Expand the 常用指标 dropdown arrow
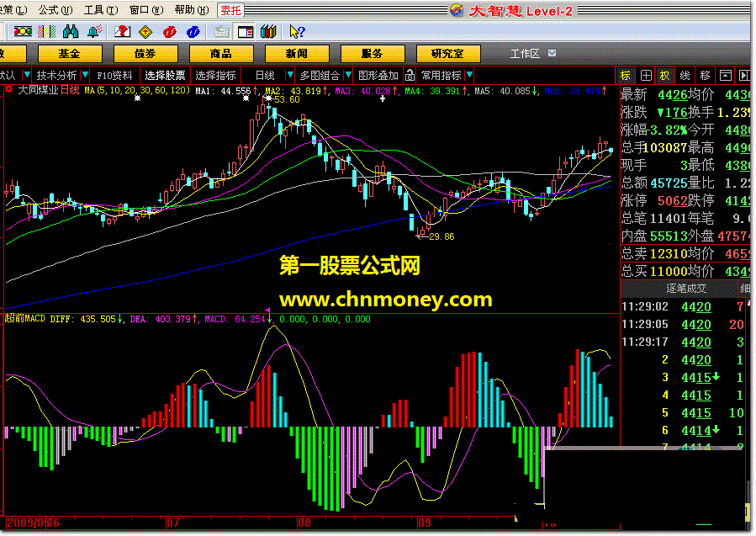Image resolution: width=756 pixels, height=536 pixels. [469, 75]
